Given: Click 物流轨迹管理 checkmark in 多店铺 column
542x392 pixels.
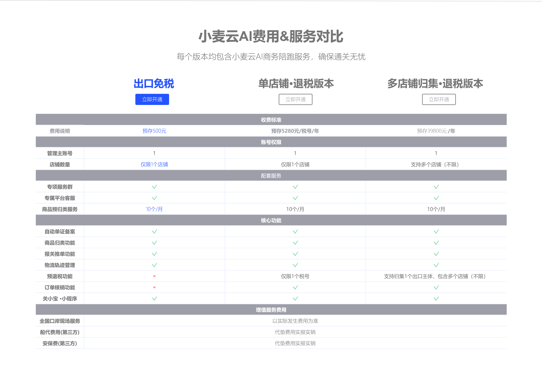Looking at the screenshot, I should (436, 265).
